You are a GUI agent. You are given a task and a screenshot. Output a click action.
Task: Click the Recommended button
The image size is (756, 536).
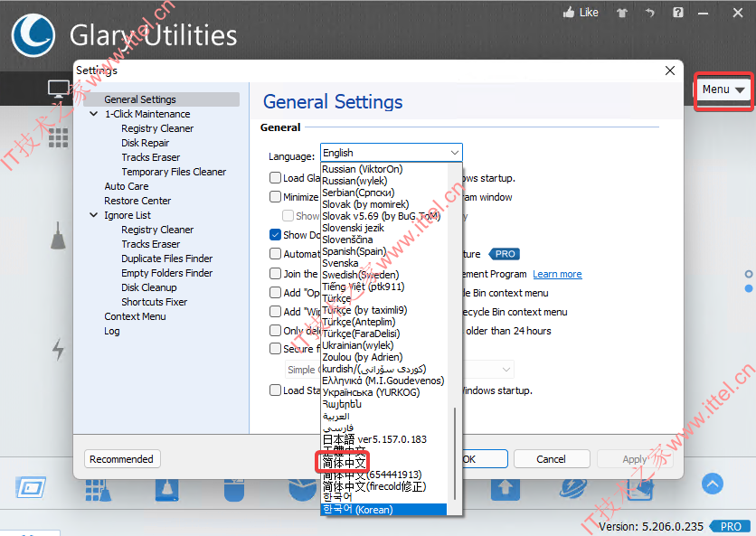pos(122,459)
